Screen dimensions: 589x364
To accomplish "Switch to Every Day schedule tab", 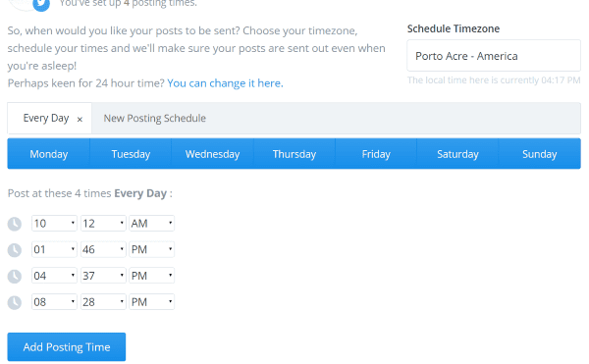I will [x=46, y=118].
